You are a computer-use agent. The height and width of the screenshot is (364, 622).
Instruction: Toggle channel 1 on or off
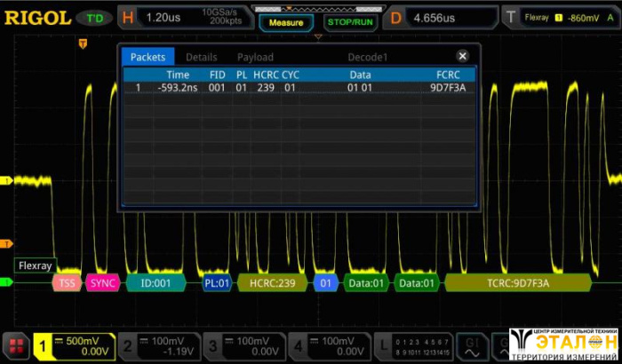pyautogui.click(x=44, y=346)
